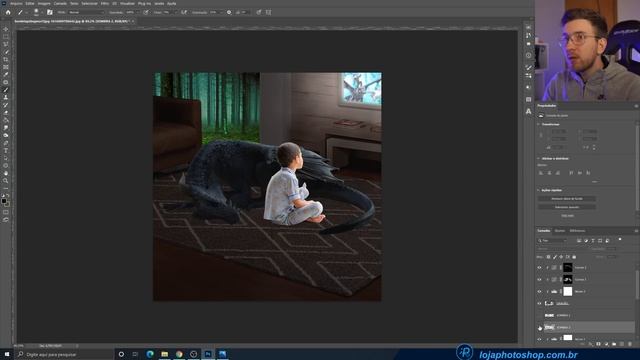Open the layer filter Kind dropdown
Screen dimensions: 640x360
(553, 241)
